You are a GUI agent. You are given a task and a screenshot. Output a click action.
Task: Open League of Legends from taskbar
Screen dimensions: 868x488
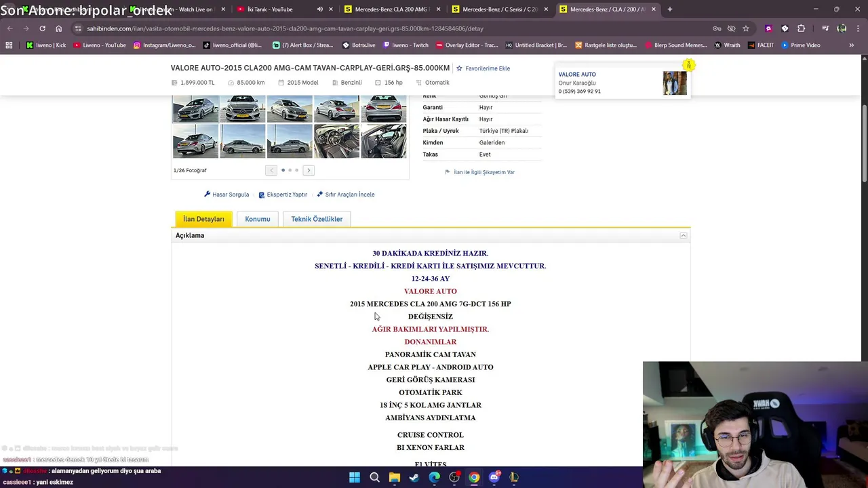coord(514,477)
